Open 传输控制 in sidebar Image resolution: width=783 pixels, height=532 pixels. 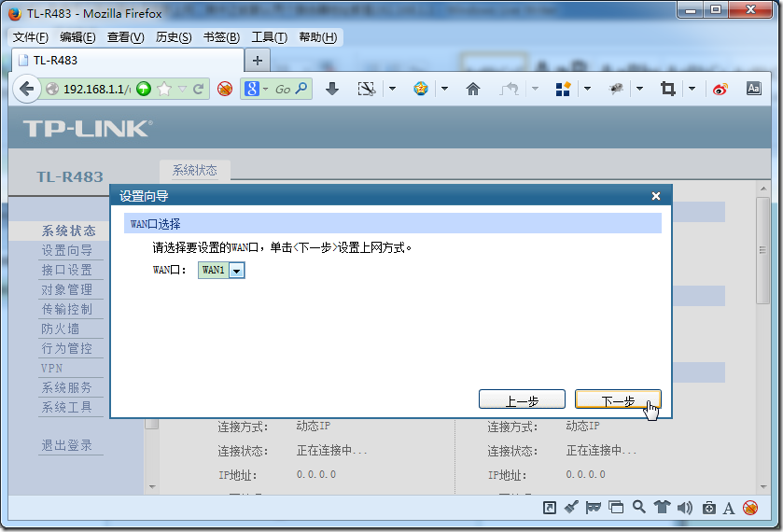click(x=67, y=309)
